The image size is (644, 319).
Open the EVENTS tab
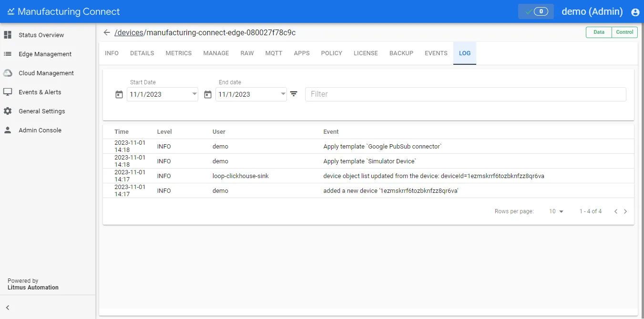pyautogui.click(x=436, y=53)
